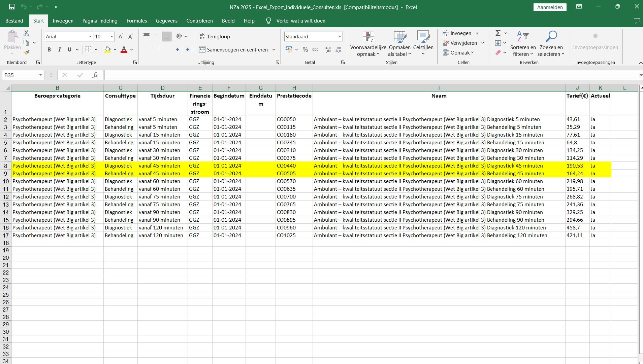Click the Save icon in title bar

(12, 7)
